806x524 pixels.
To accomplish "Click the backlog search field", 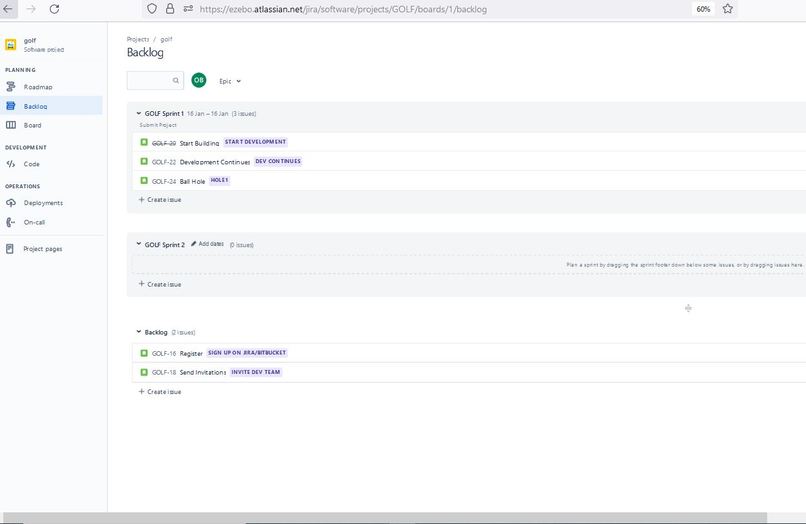I will (x=155, y=80).
